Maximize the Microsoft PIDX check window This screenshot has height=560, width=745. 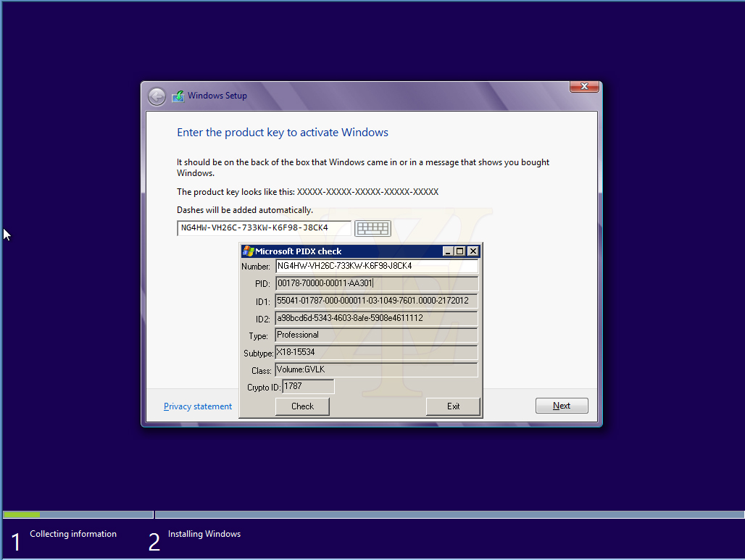pyautogui.click(x=460, y=251)
